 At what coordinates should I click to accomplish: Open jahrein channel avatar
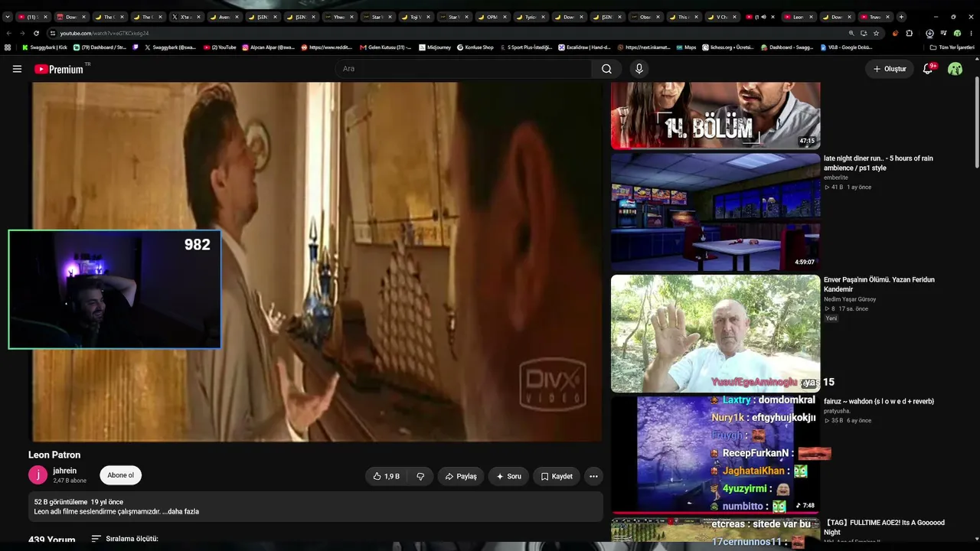click(38, 475)
